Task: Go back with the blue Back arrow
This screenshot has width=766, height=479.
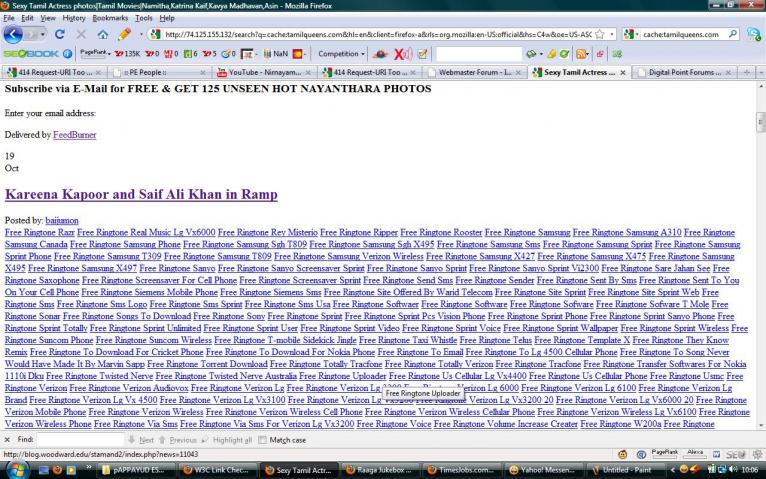Action: pyautogui.click(x=13, y=34)
